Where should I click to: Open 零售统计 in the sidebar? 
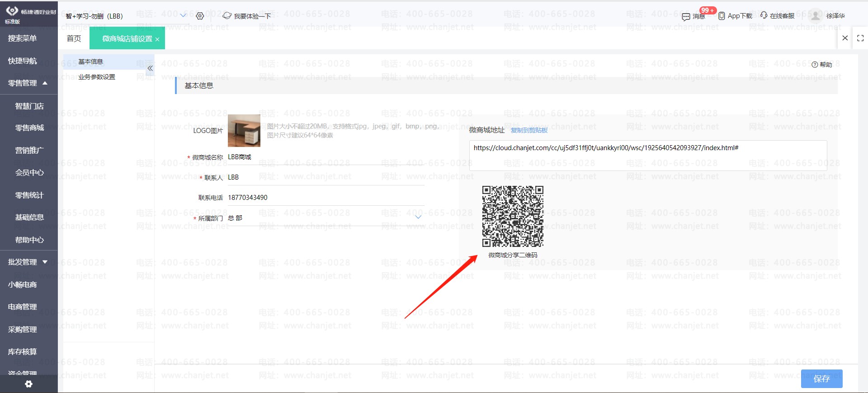[29, 195]
